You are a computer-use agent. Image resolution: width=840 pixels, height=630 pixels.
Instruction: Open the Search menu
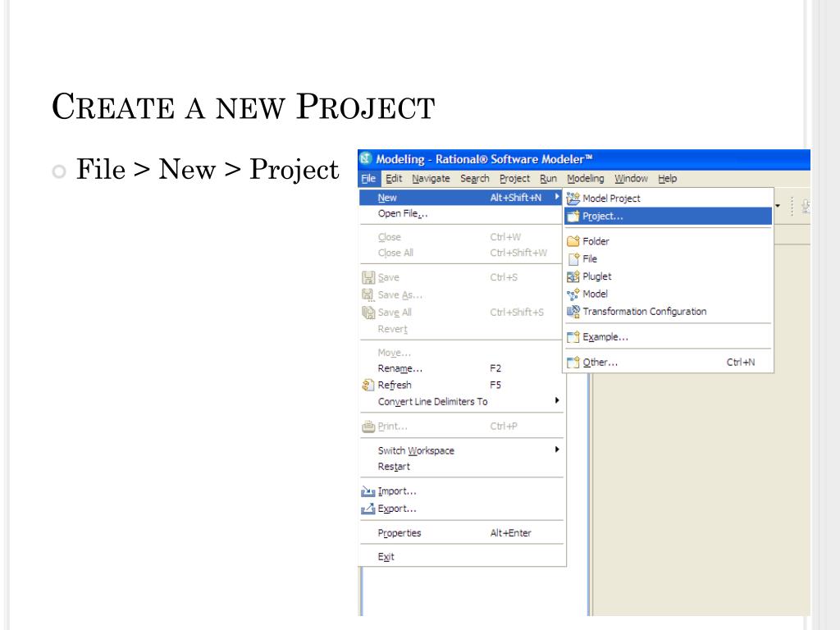point(475,178)
